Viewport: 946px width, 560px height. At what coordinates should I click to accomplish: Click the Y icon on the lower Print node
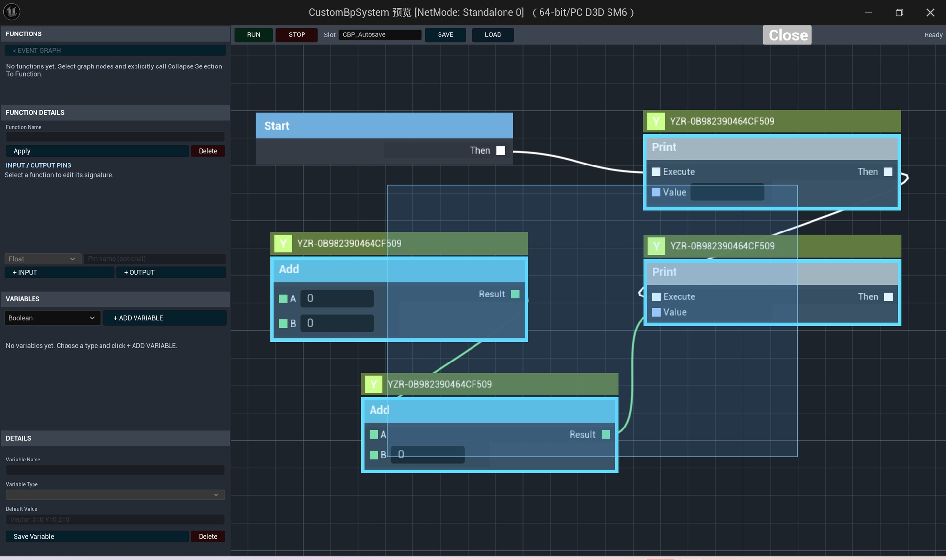pos(656,246)
